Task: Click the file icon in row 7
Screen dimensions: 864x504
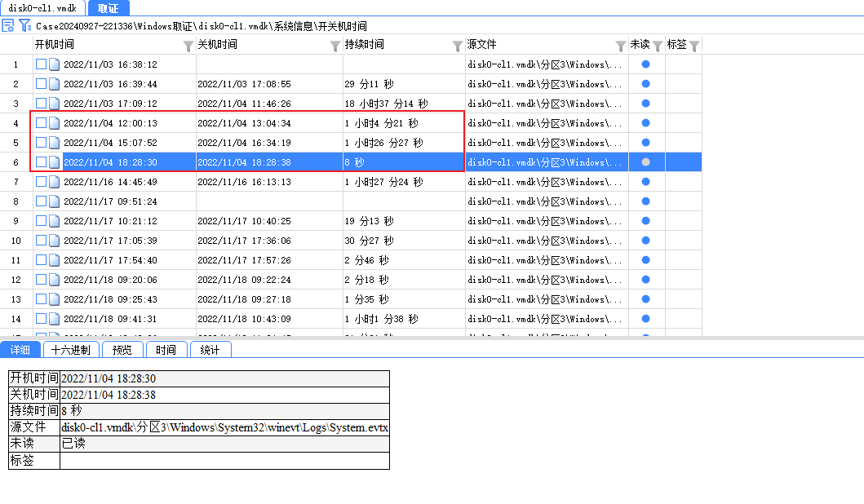Action: (x=55, y=182)
